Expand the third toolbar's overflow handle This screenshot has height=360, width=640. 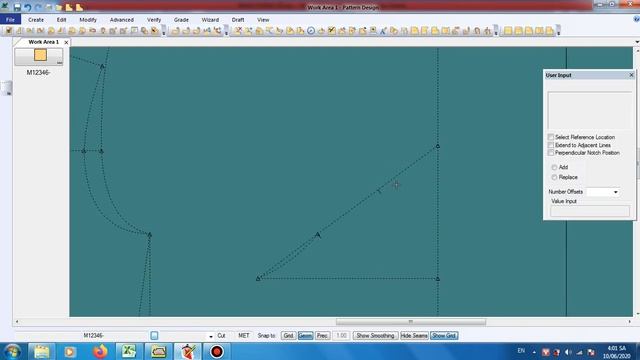pyautogui.click(x=496, y=31)
